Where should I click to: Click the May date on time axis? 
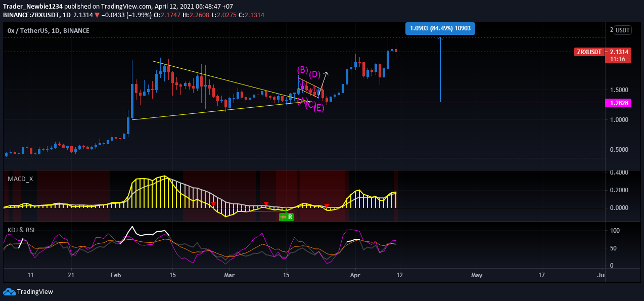476,276
